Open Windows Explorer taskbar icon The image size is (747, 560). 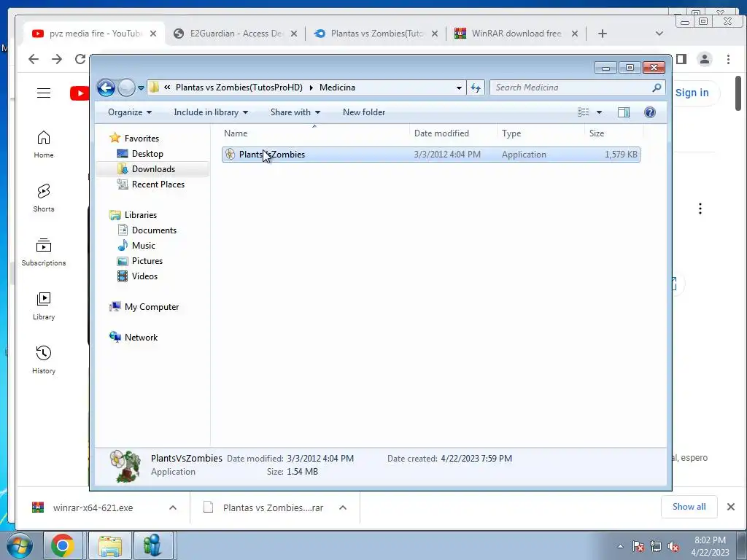tap(110, 545)
